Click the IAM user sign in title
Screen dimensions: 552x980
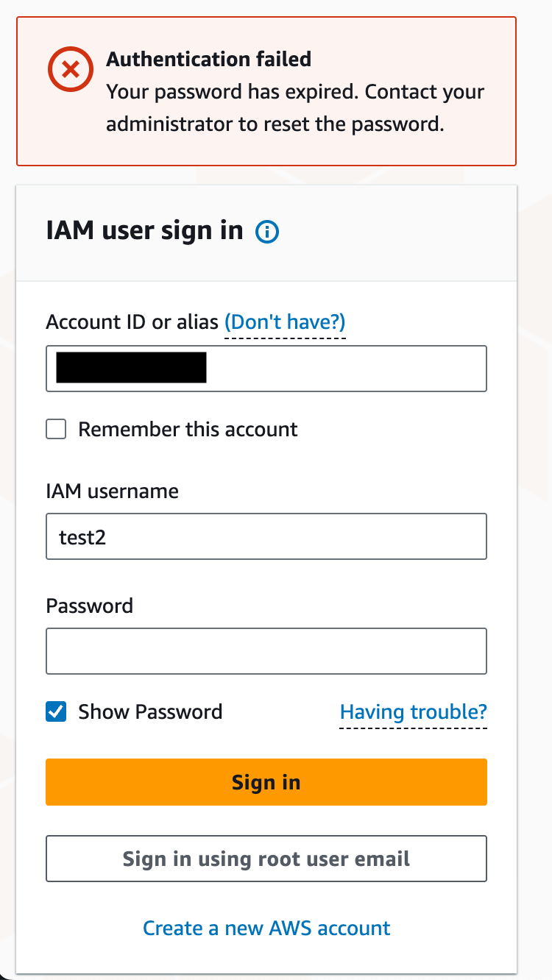coord(144,231)
